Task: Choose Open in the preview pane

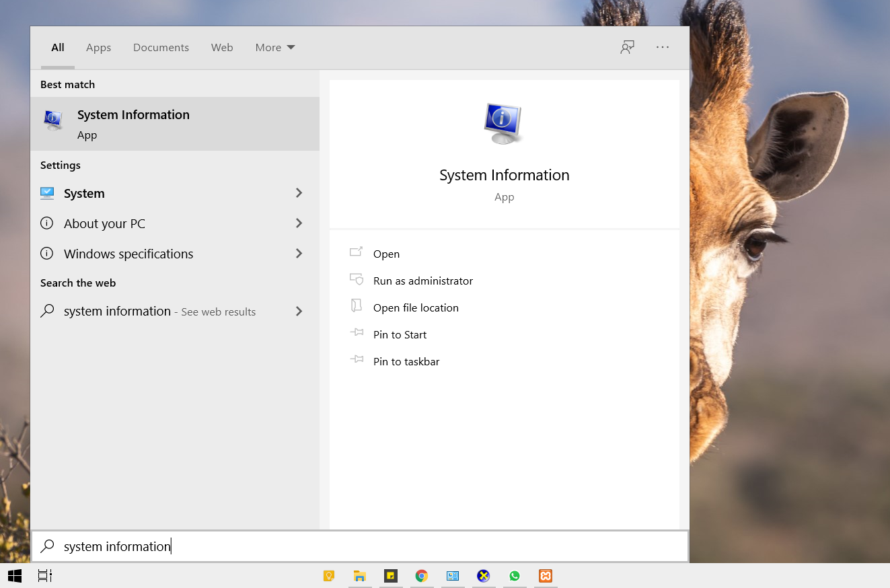Action: (386, 254)
